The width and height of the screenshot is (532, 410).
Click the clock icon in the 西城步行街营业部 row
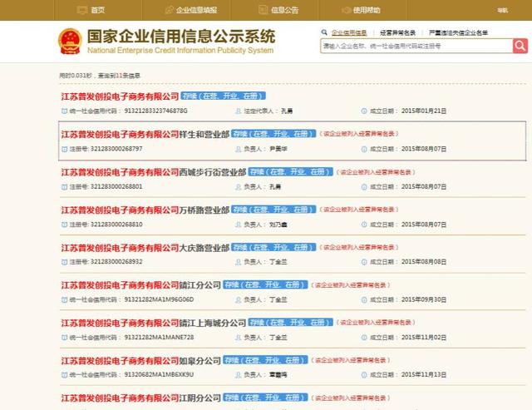(x=364, y=187)
